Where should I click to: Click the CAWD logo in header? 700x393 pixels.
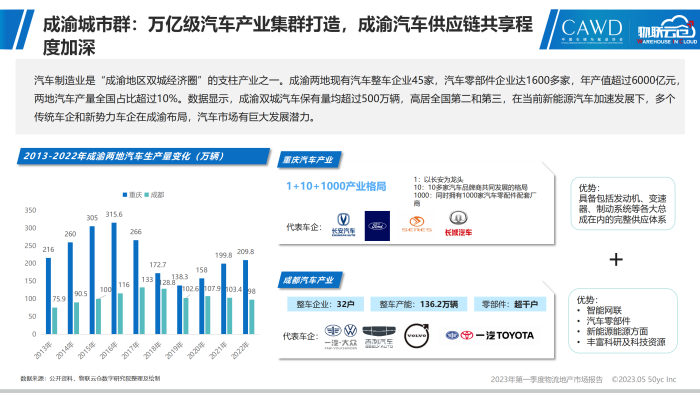pyautogui.click(x=591, y=29)
